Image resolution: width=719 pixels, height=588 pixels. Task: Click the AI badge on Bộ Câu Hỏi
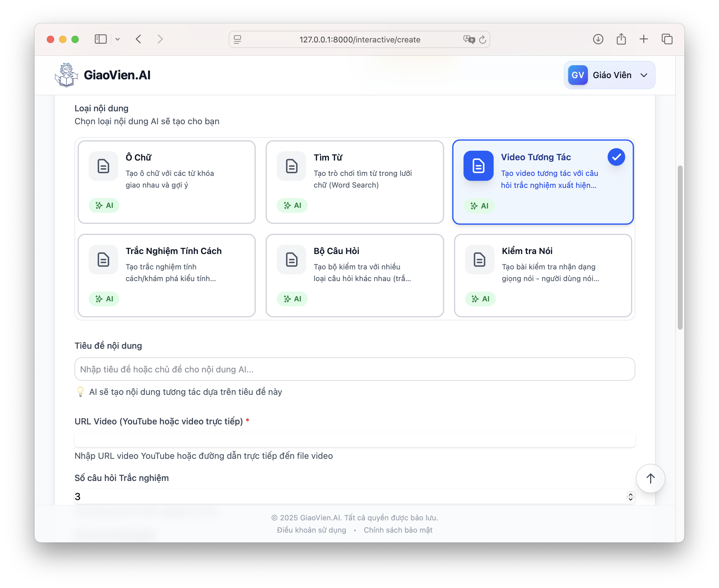click(292, 299)
